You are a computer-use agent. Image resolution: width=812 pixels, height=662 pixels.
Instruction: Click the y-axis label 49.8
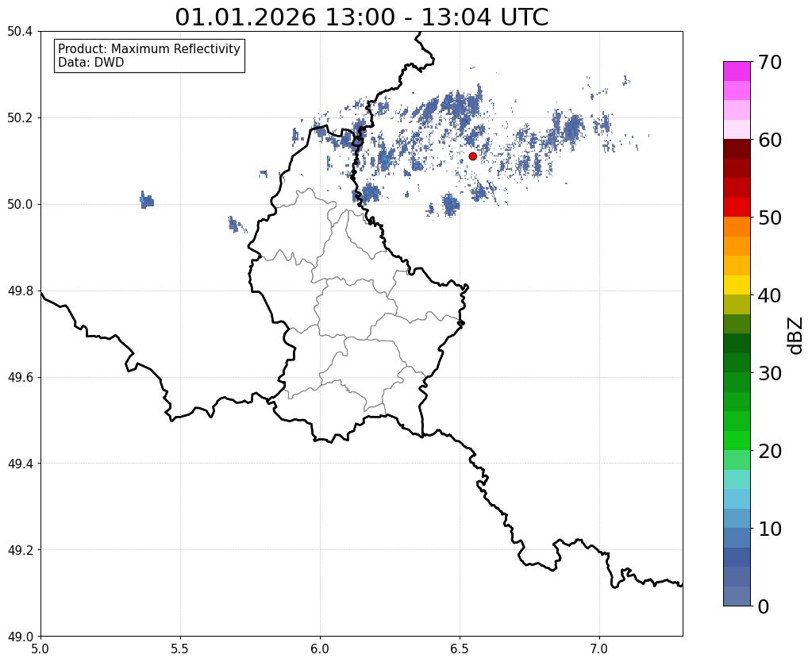[x=20, y=291]
